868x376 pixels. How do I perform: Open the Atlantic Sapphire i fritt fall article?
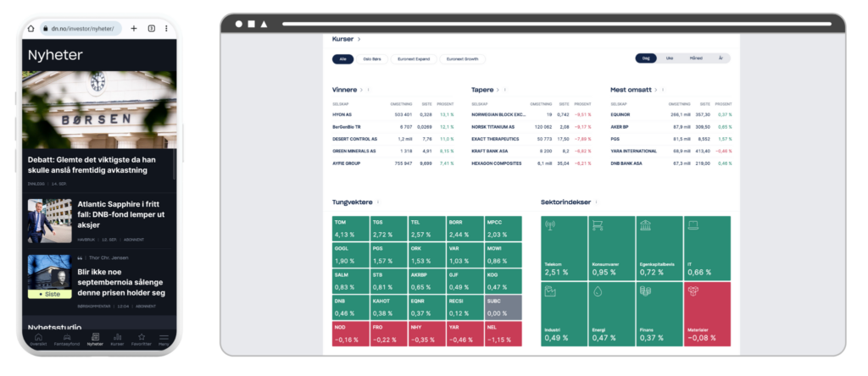click(121, 214)
